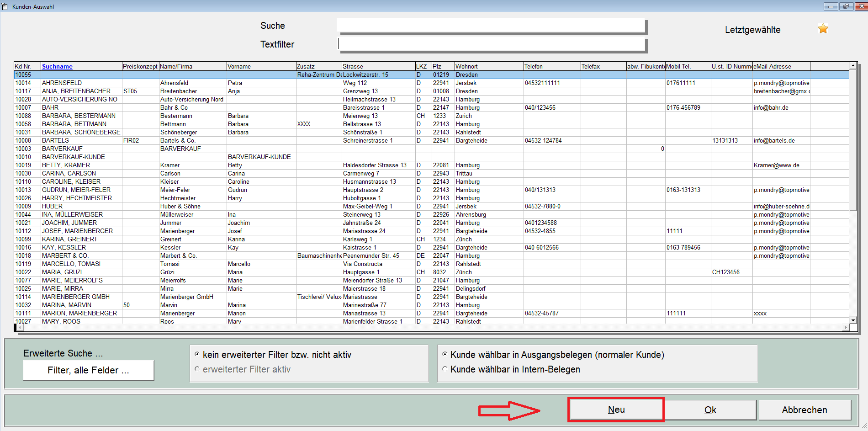Screen dimensions: 868x431
Task: Click the Kd-Nr. column header
Action: coord(27,66)
